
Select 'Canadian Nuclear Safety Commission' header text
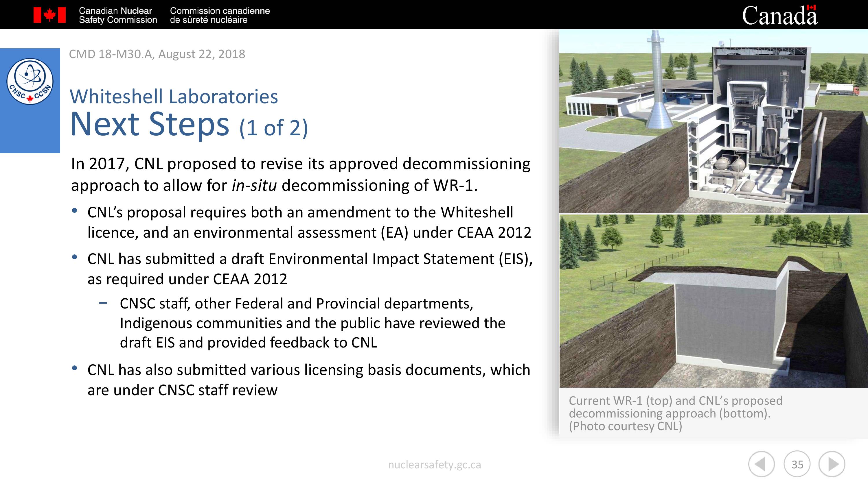click(x=118, y=15)
